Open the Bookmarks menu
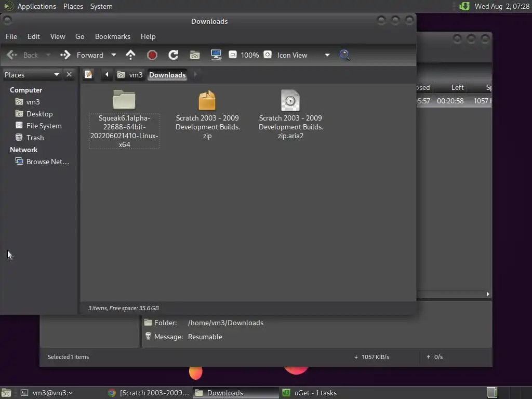Viewport: 532px width, 399px height. coord(113,36)
